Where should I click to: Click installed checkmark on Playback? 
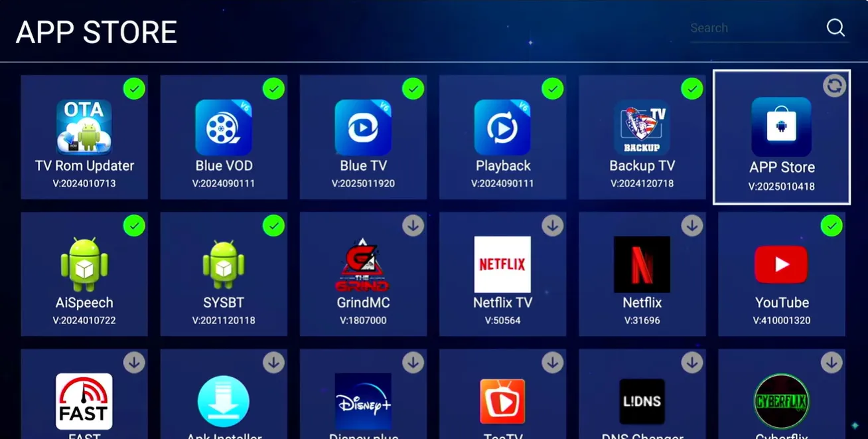click(x=552, y=89)
